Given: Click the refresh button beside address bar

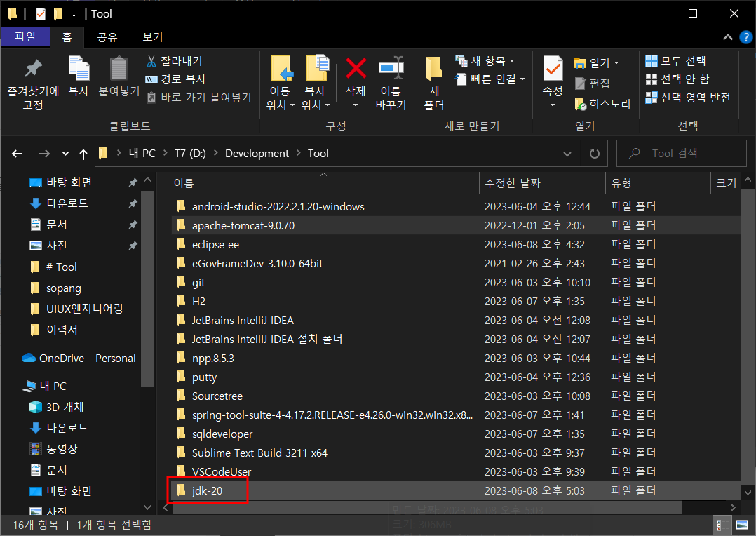Looking at the screenshot, I should (x=595, y=154).
